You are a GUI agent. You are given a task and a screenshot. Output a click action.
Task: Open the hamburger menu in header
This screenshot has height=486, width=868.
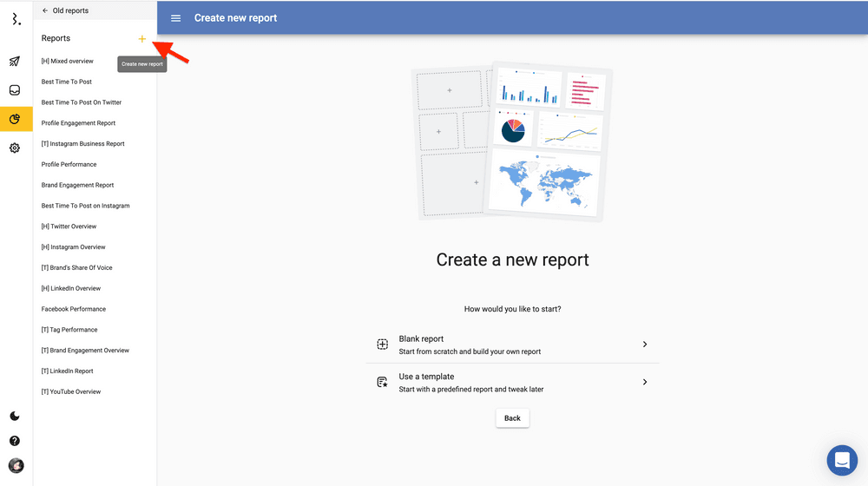pos(176,18)
